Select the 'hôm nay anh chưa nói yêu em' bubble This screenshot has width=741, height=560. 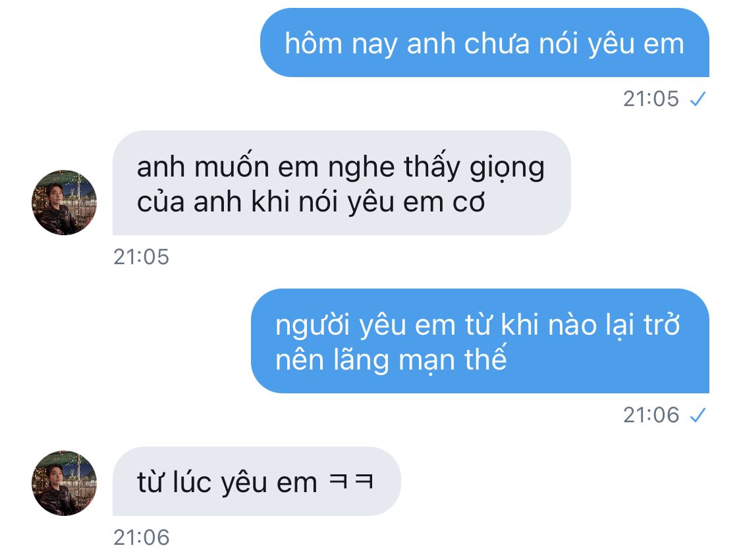484,43
